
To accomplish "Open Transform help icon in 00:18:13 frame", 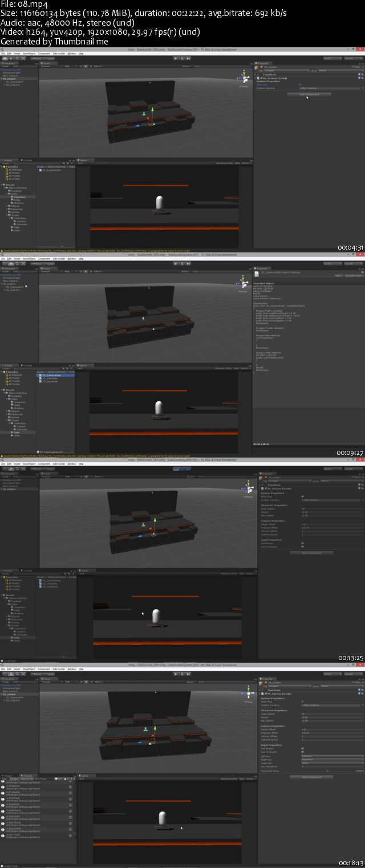I will pyautogui.click(x=359, y=690).
